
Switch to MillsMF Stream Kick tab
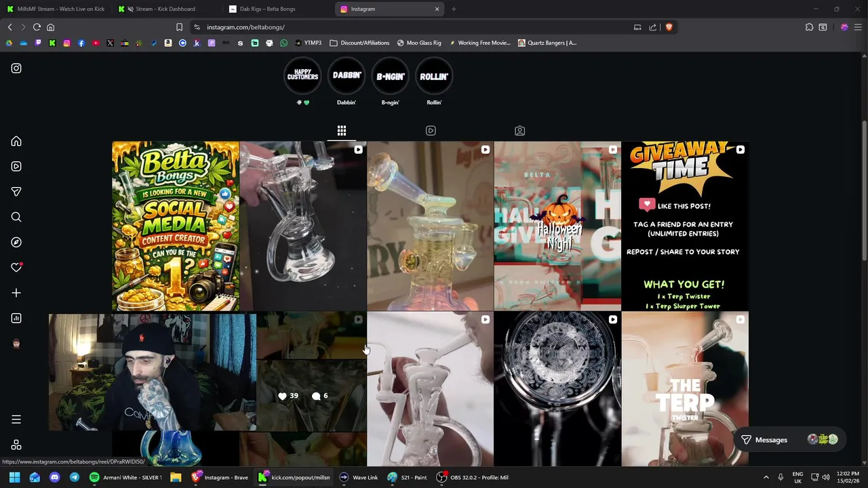pyautogui.click(x=56, y=9)
